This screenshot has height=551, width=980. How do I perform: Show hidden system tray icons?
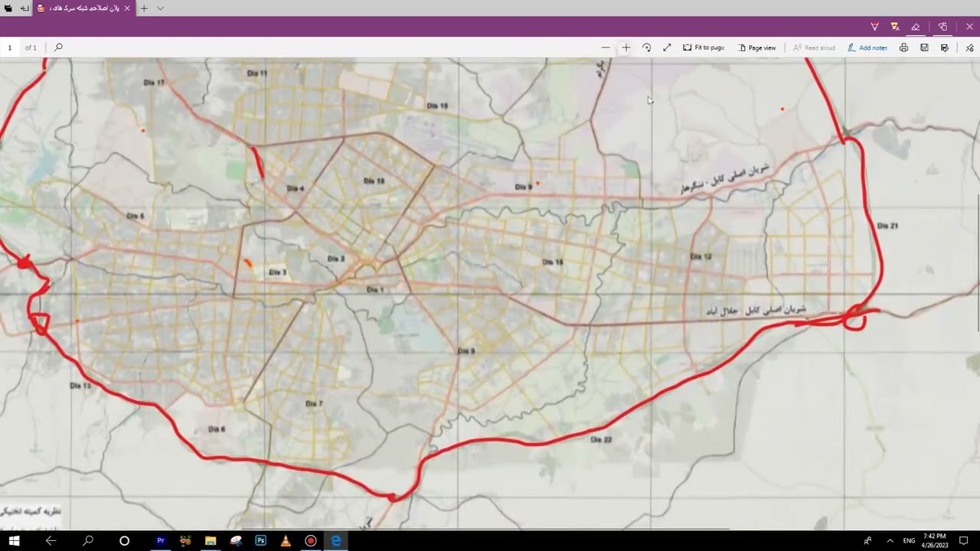pyautogui.click(x=890, y=540)
